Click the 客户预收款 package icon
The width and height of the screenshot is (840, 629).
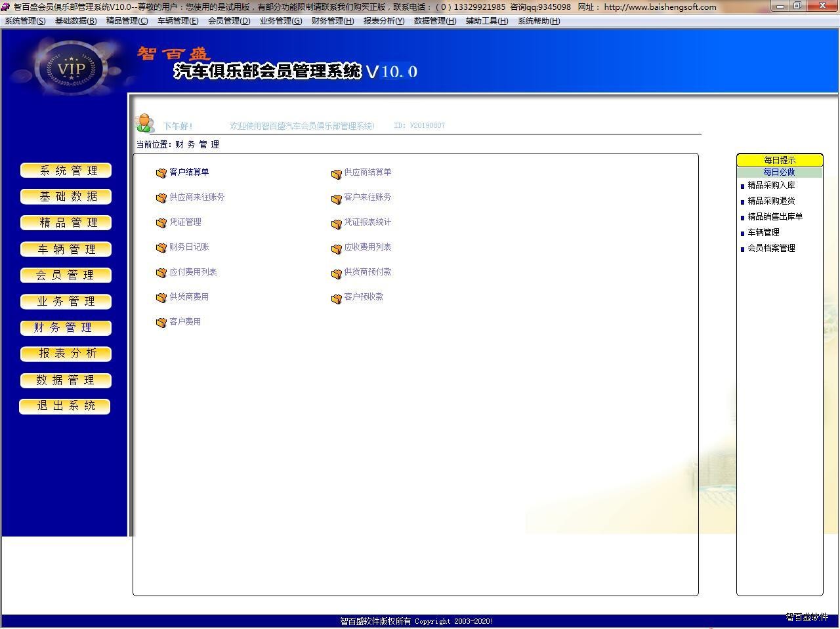(x=337, y=298)
